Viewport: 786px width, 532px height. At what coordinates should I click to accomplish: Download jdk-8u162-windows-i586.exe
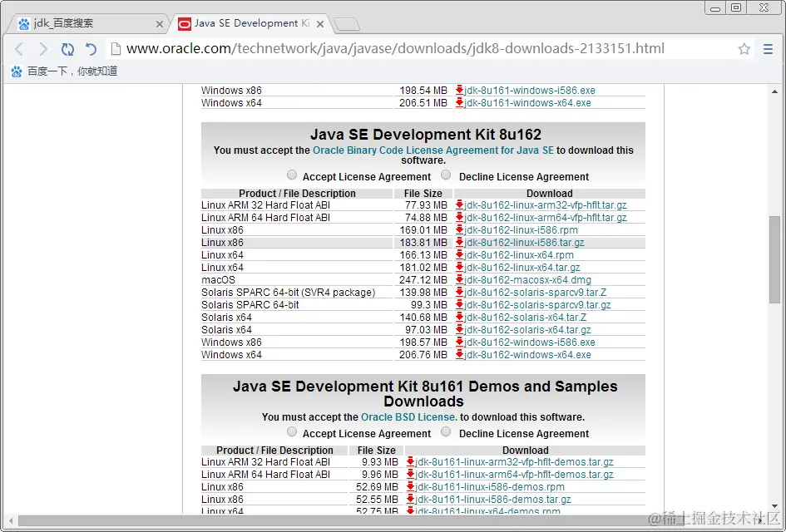point(529,342)
